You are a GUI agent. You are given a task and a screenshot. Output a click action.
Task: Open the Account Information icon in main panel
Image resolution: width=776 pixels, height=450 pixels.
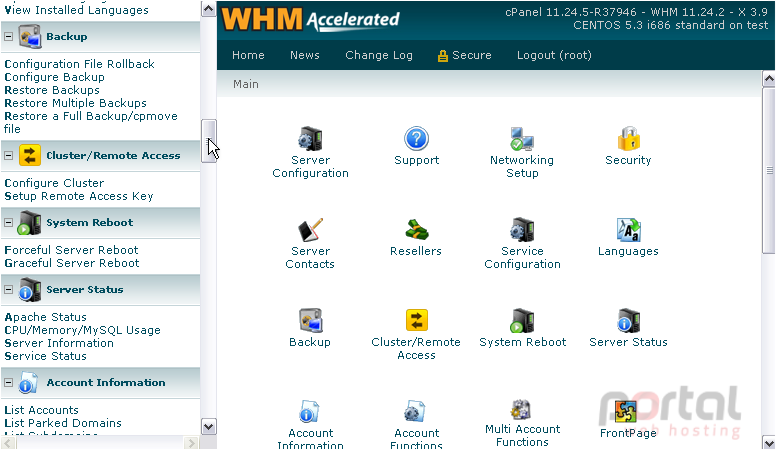point(310,411)
